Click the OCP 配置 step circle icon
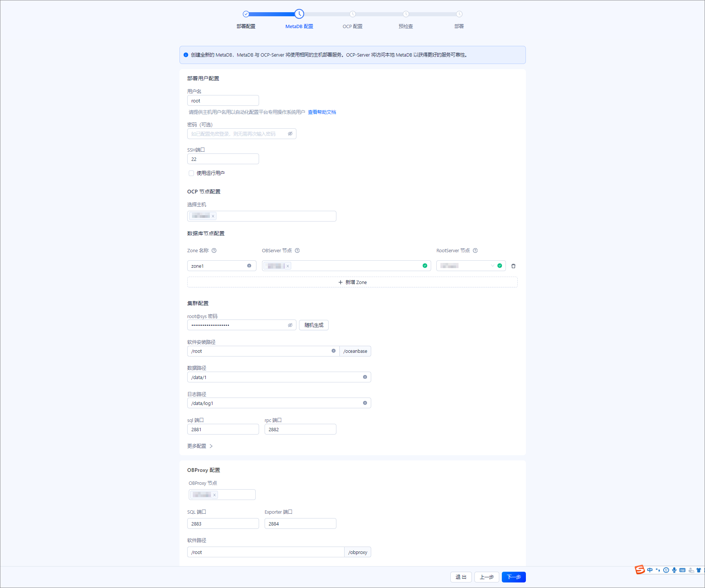This screenshot has height=588, width=705. point(353,14)
